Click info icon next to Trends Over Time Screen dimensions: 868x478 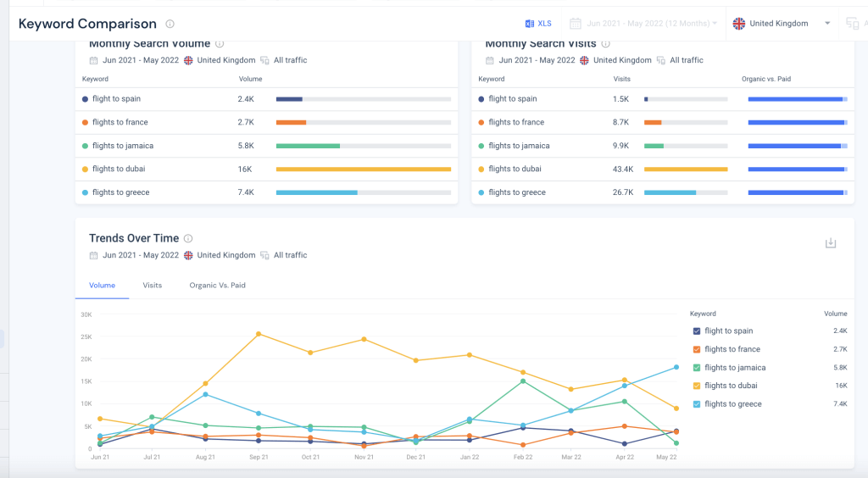pyautogui.click(x=188, y=238)
